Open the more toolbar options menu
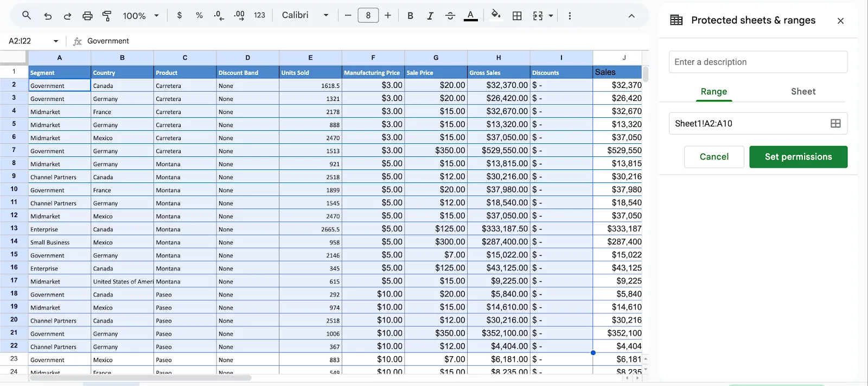Image resolution: width=868 pixels, height=386 pixels. [570, 16]
